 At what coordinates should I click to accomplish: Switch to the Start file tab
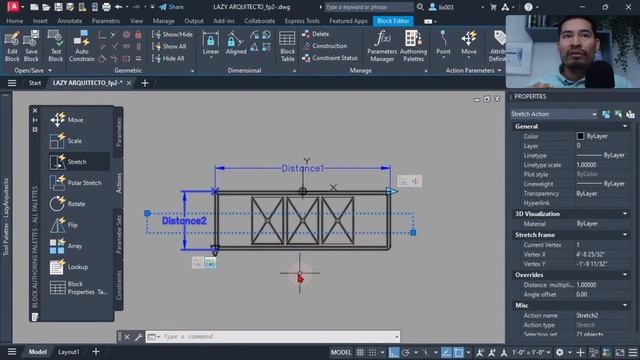(35, 83)
